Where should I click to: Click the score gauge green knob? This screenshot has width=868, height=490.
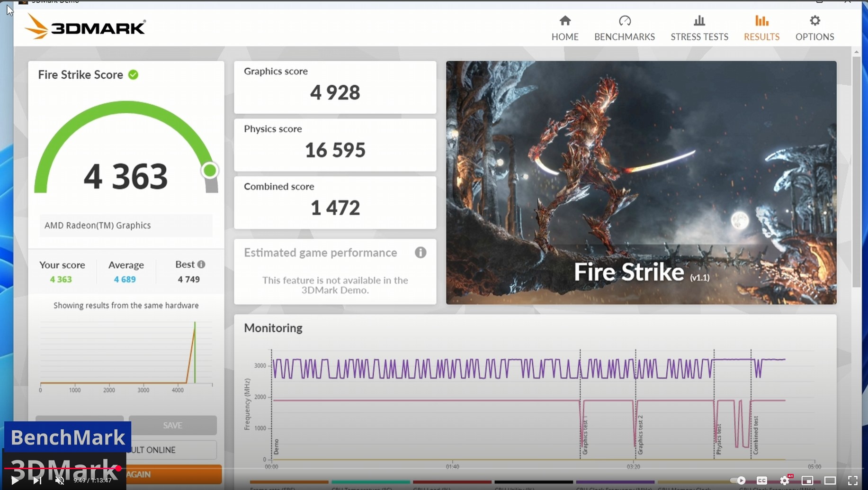(x=210, y=171)
